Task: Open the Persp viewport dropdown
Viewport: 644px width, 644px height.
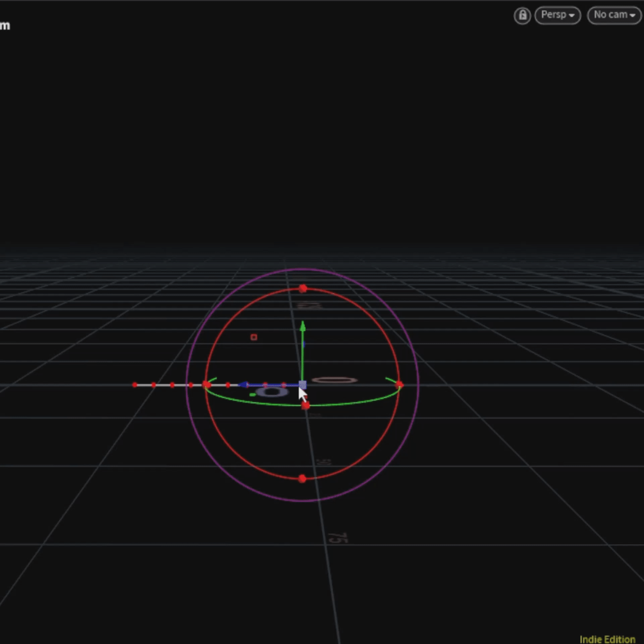Action: coord(557,15)
